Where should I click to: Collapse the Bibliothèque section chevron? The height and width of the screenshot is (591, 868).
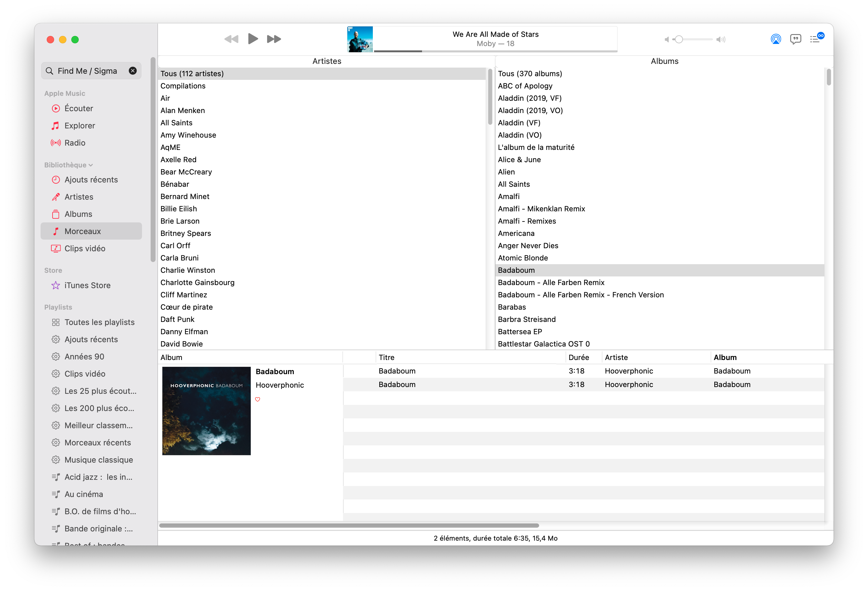(91, 165)
